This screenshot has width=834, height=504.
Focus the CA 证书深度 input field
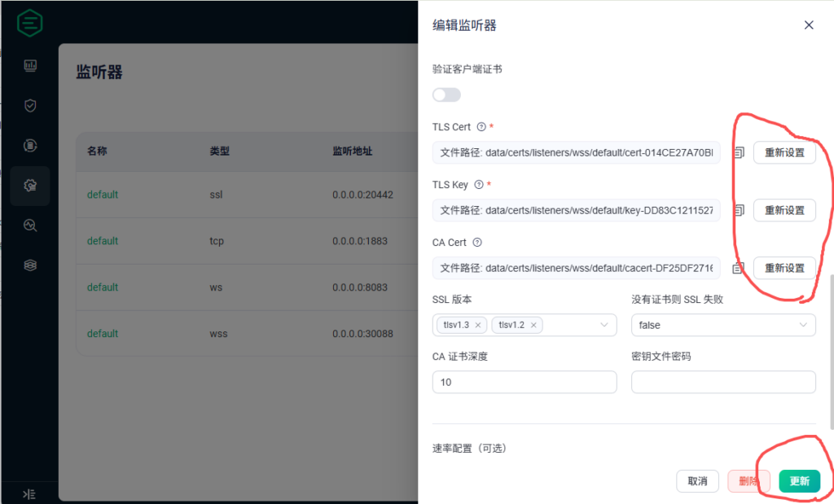click(525, 382)
